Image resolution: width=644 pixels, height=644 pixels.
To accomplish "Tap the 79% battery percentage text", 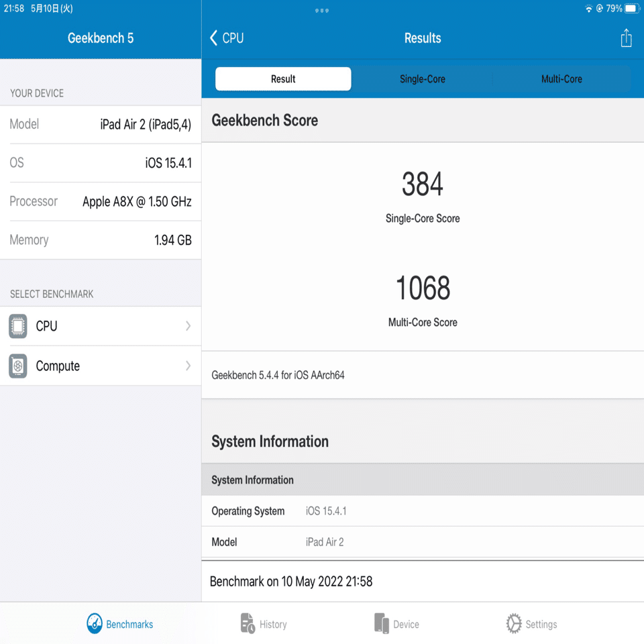I will (614, 8).
